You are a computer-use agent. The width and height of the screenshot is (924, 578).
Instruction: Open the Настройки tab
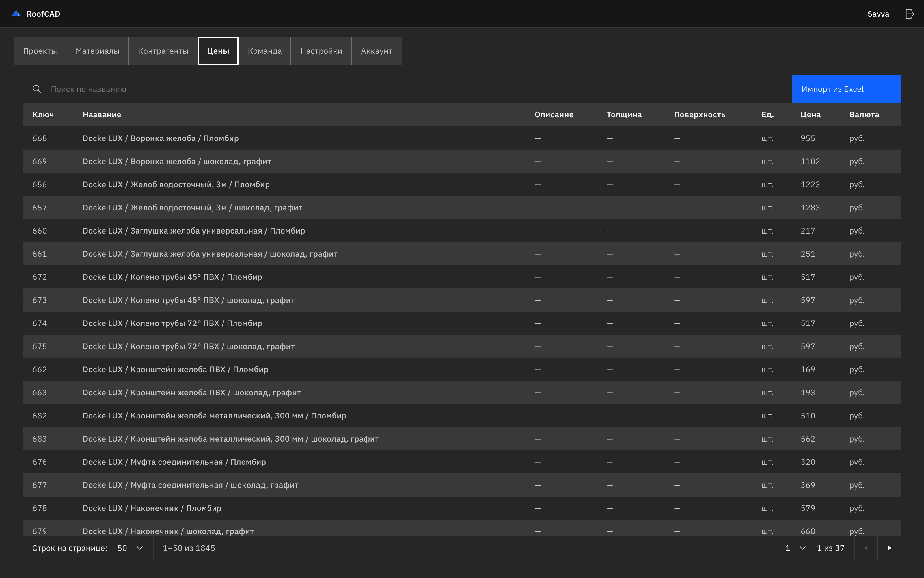click(x=321, y=51)
